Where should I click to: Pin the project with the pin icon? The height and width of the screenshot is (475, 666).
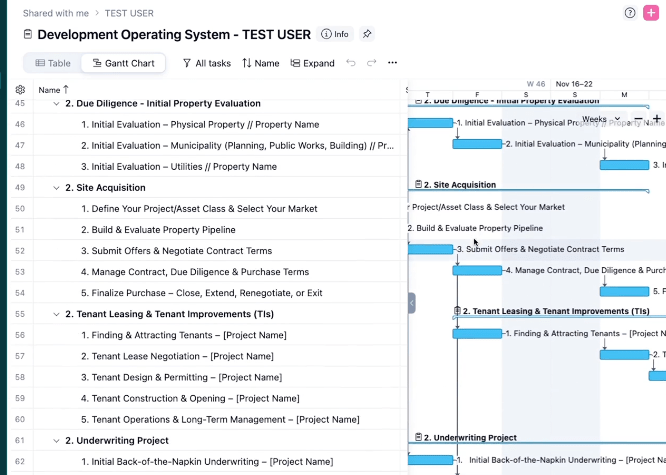point(367,34)
